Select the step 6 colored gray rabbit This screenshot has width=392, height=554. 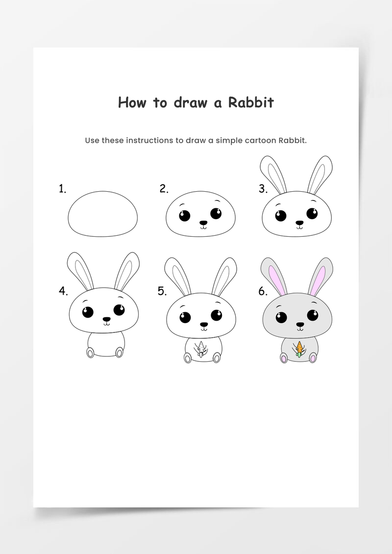click(x=297, y=310)
